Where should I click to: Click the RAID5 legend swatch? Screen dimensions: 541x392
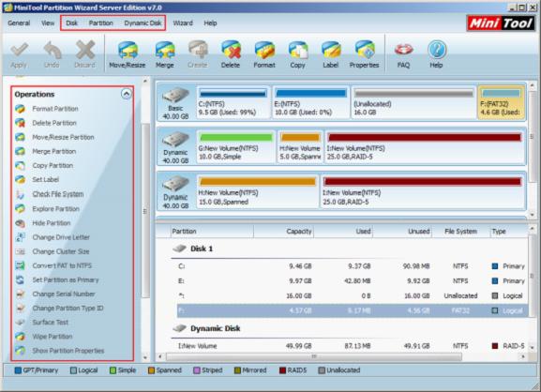282,370
